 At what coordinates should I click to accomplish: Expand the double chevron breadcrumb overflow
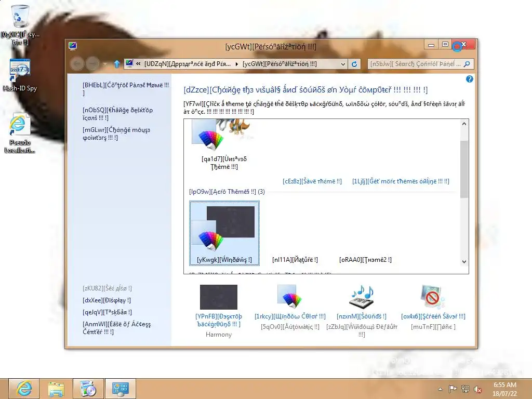pos(138,64)
